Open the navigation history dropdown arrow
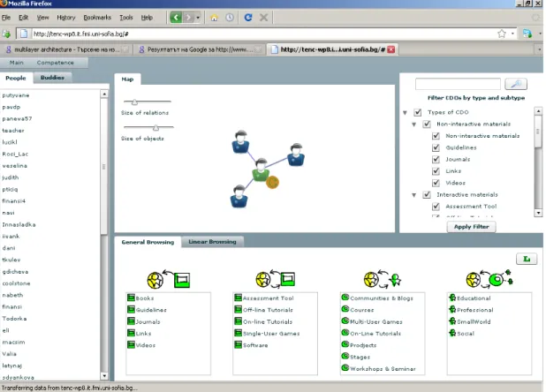This screenshot has height=392, width=546. pos(198,18)
